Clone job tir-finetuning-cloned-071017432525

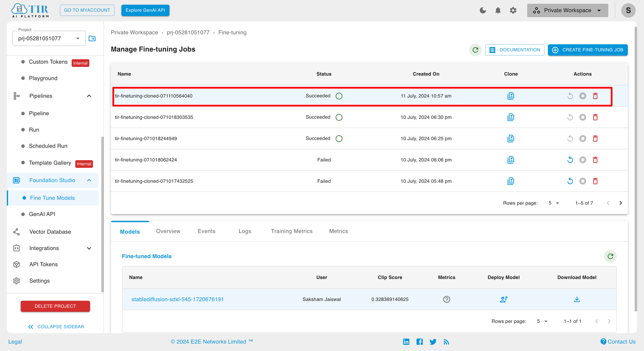[510, 181]
